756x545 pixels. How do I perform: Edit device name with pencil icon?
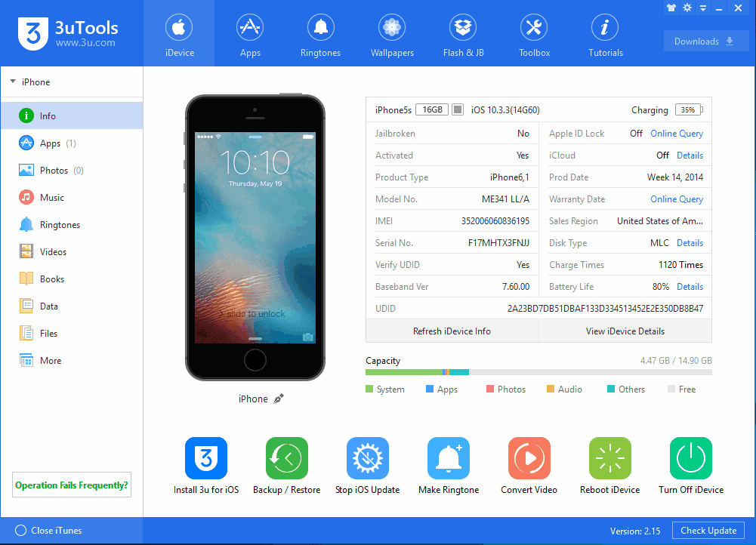(x=279, y=399)
